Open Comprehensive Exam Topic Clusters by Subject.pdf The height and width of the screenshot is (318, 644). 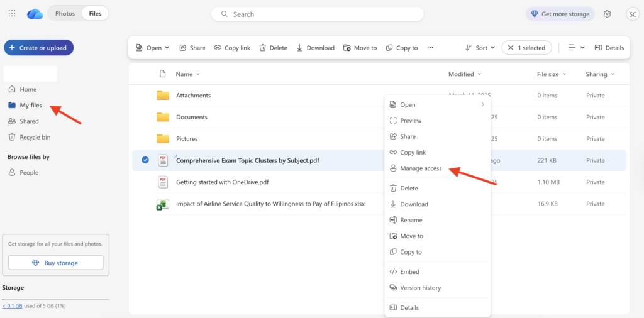pos(248,160)
